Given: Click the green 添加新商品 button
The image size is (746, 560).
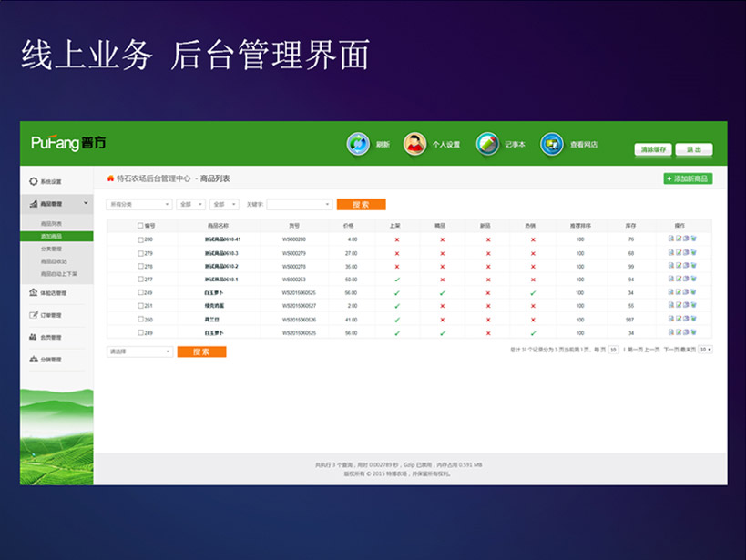Looking at the screenshot, I should (687, 178).
